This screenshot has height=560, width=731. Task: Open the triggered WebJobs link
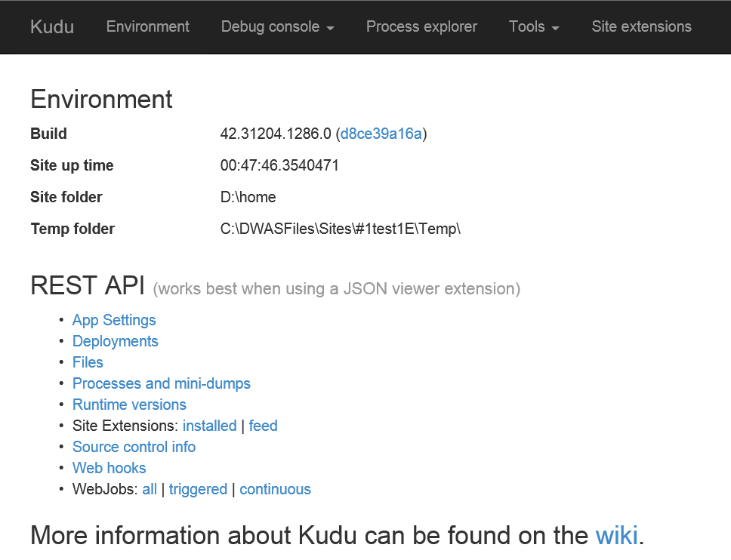(198, 489)
